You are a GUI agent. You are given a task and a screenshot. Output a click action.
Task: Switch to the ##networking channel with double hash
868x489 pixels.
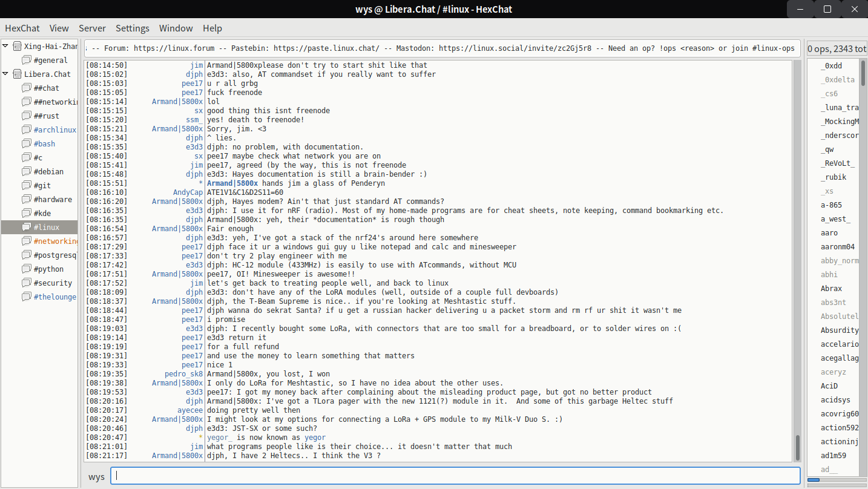[55, 102]
